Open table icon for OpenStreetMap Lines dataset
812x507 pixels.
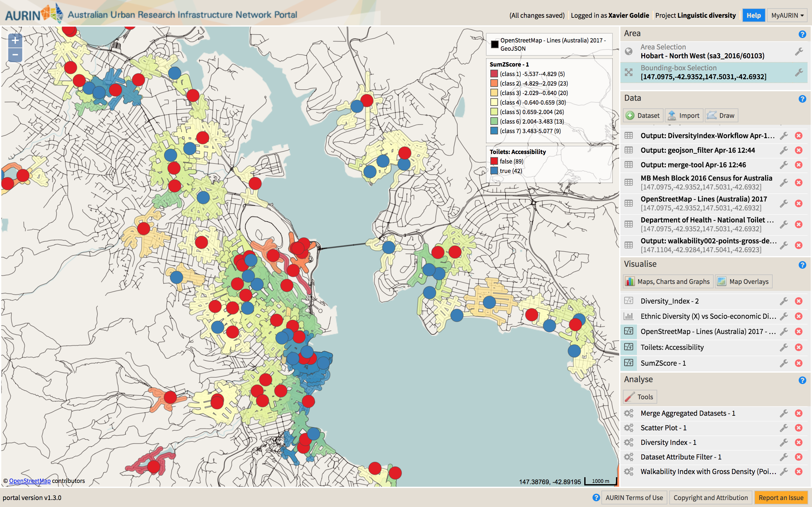628,203
